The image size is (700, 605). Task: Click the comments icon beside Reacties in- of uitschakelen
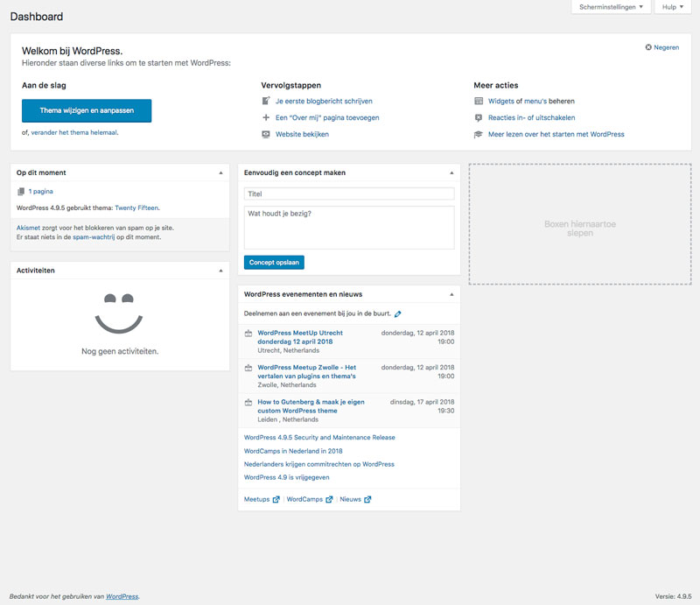[x=478, y=117]
